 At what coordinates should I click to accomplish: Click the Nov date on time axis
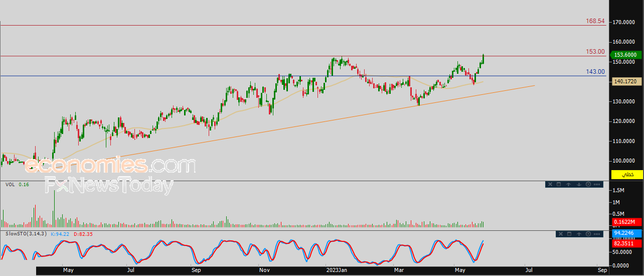click(x=264, y=270)
